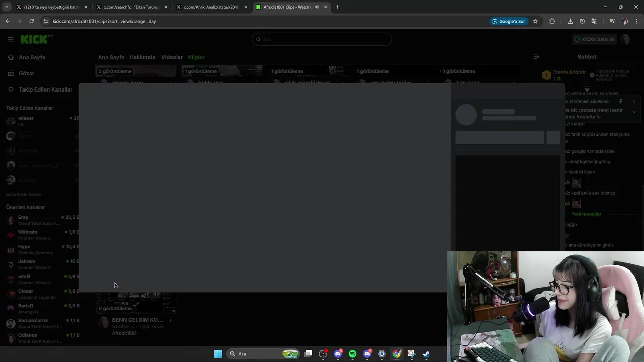Reload the Kick clips page
The image size is (644, 362).
(x=31, y=21)
